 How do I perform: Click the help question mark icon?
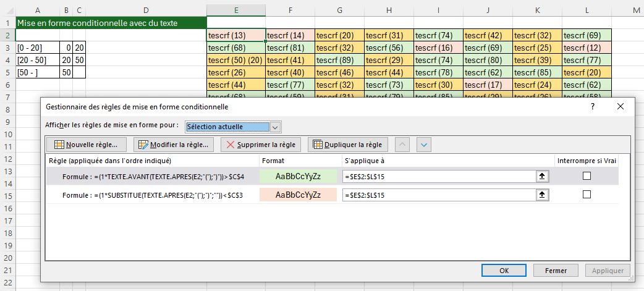coord(593,107)
